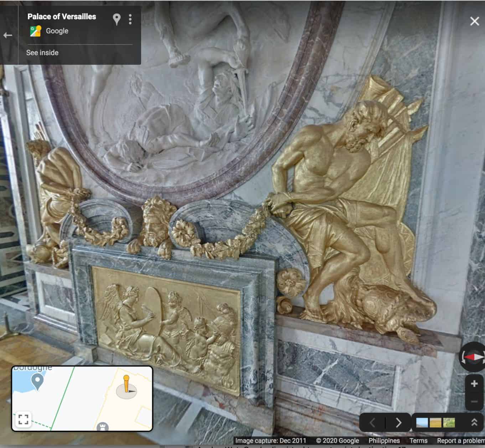
Task: Click the Dordogne label on minimap
Action: [33, 368]
